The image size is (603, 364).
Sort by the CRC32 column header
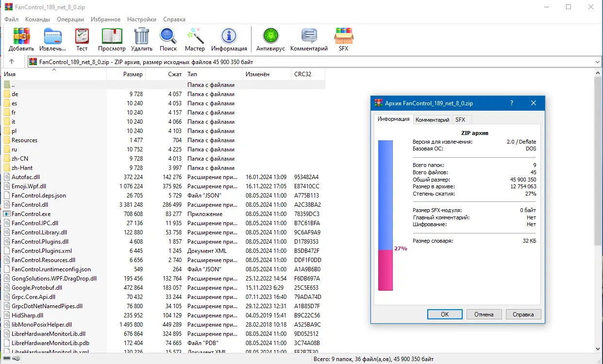(x=308, y=74)
